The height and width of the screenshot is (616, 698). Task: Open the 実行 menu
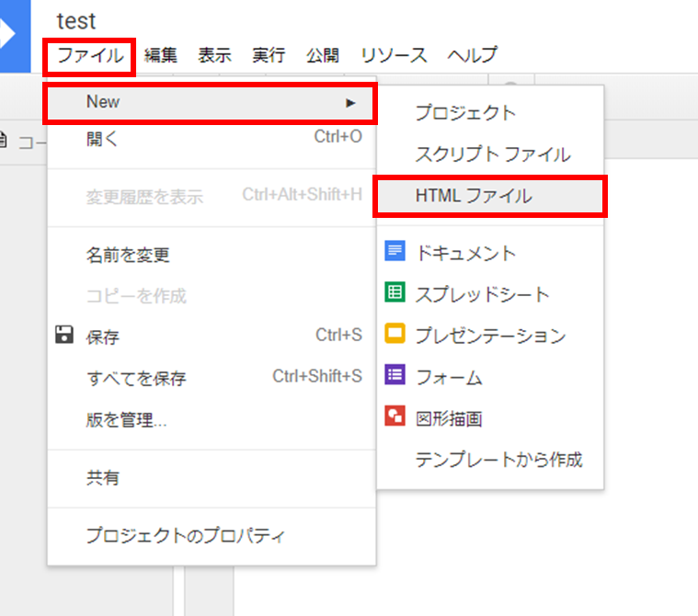click(x=269, y=56)
